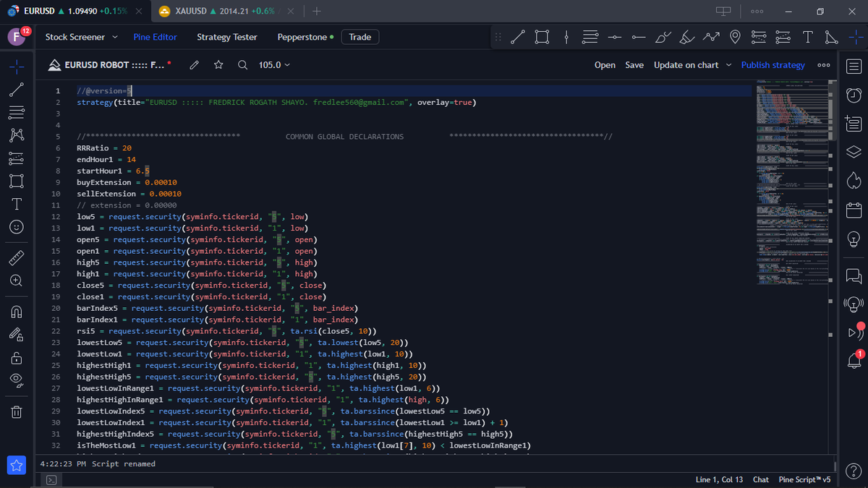This screenshot has height=488, width=868.
Task: Click the trash icon to remove drawings
Action: coord(17,412)
